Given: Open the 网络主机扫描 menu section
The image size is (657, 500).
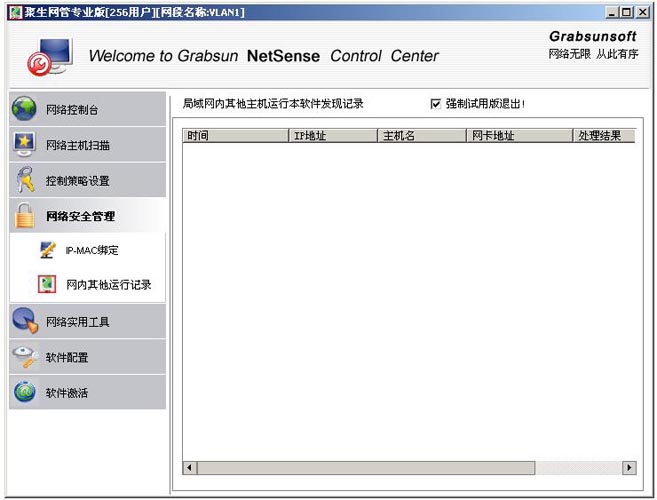Looking at the screenshot, I should click(88, 145).
